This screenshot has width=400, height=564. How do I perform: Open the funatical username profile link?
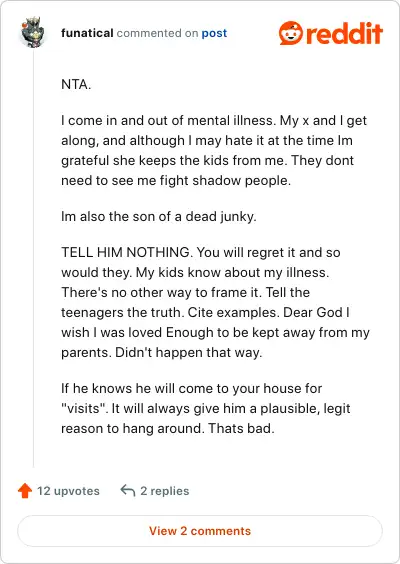coord(87,33)
